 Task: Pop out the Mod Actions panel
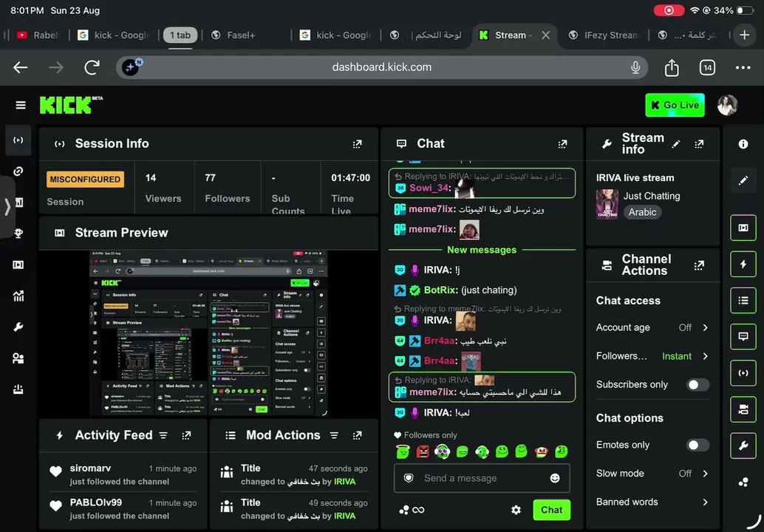(x=357, y=435)
